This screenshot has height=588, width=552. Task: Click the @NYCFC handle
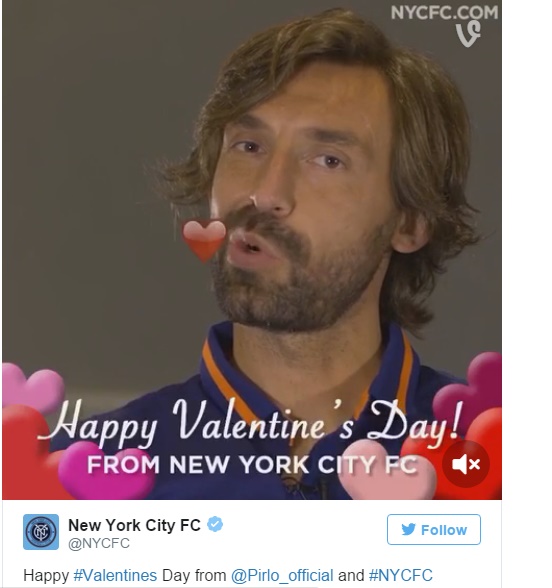pyautogui.click(x=99, y=543)
